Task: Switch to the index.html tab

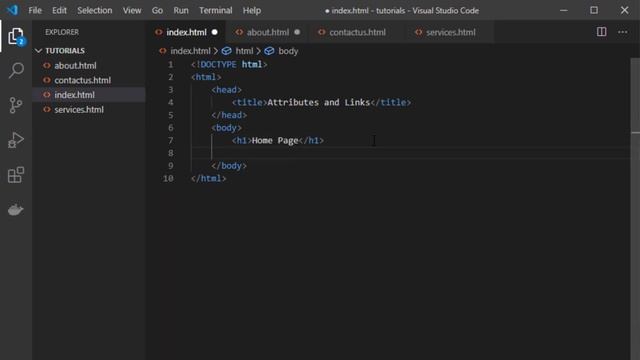Action: click(187, 32)
